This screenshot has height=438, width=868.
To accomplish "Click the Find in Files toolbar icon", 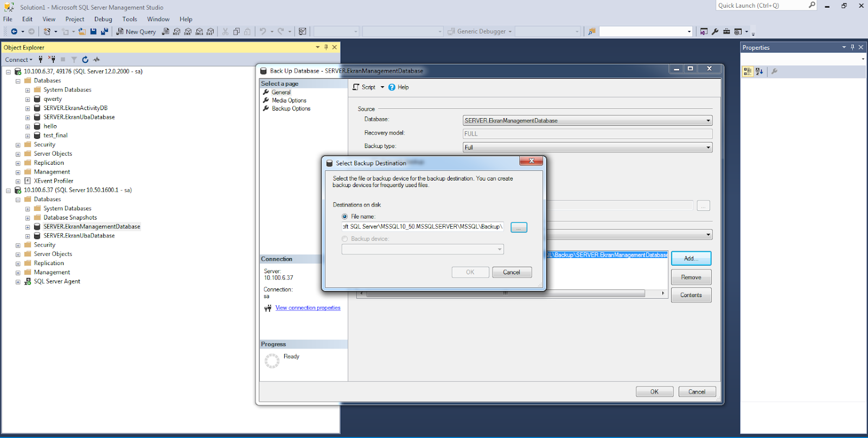I will [x=592, y=31].
